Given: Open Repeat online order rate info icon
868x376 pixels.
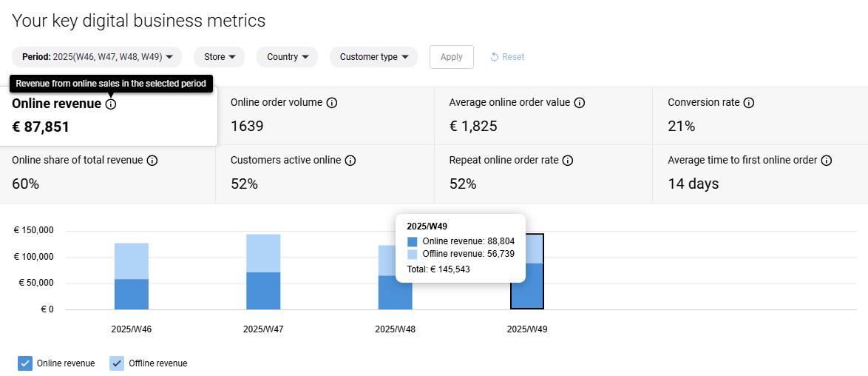Looking at the screenshot, I should tap(567, 161).
